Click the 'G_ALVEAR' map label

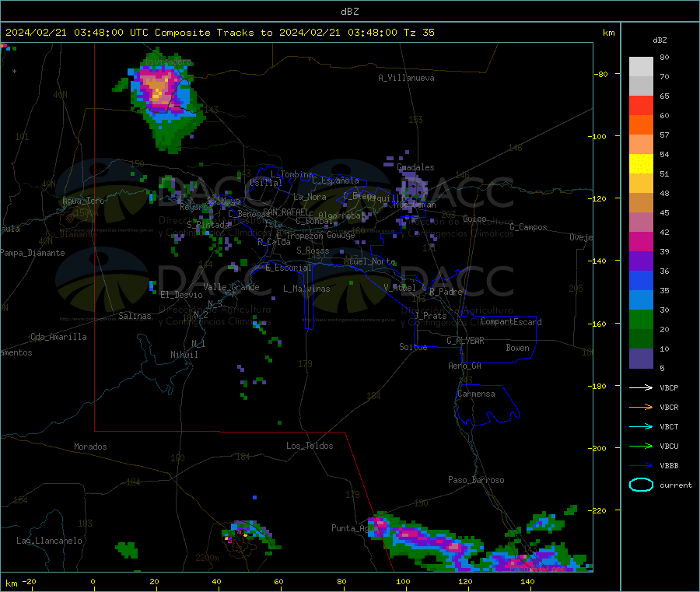[465, 341]
